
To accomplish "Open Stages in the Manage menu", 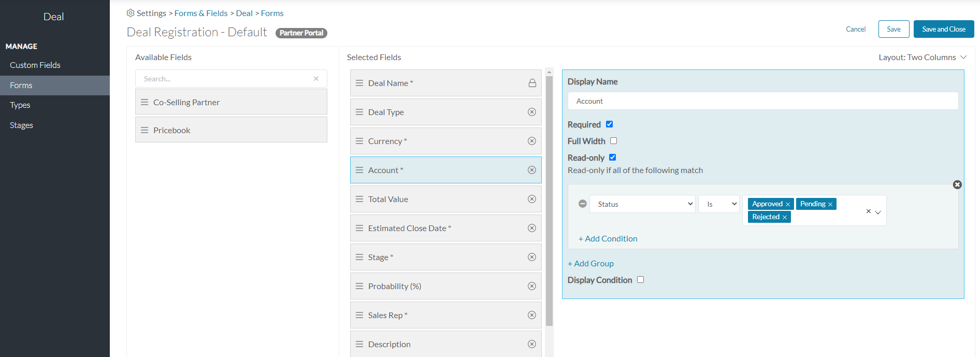I will [x=21, y=125].
